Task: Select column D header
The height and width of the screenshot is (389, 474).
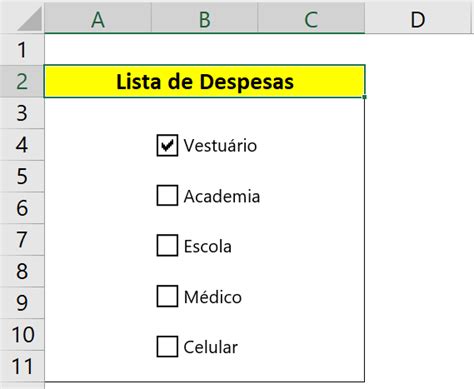Action: tap(418, 18)
